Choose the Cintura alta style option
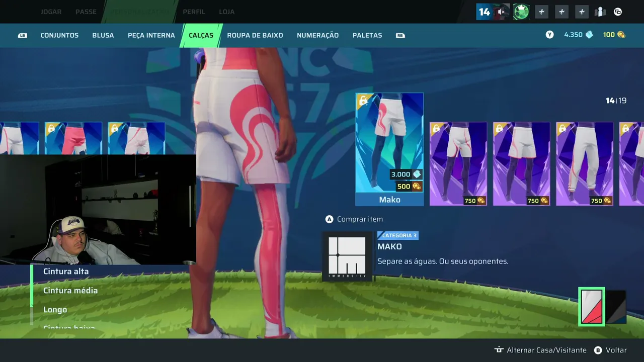 coord(66,271)
